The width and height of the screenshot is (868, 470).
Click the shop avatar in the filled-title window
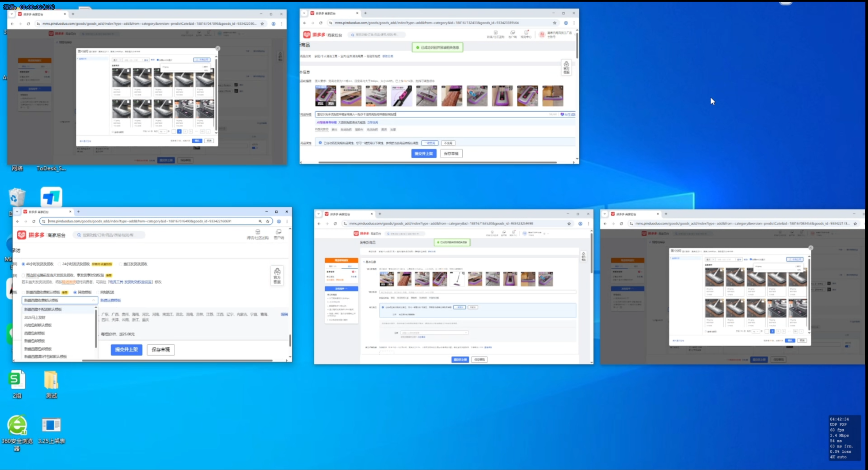pos(542,35)
